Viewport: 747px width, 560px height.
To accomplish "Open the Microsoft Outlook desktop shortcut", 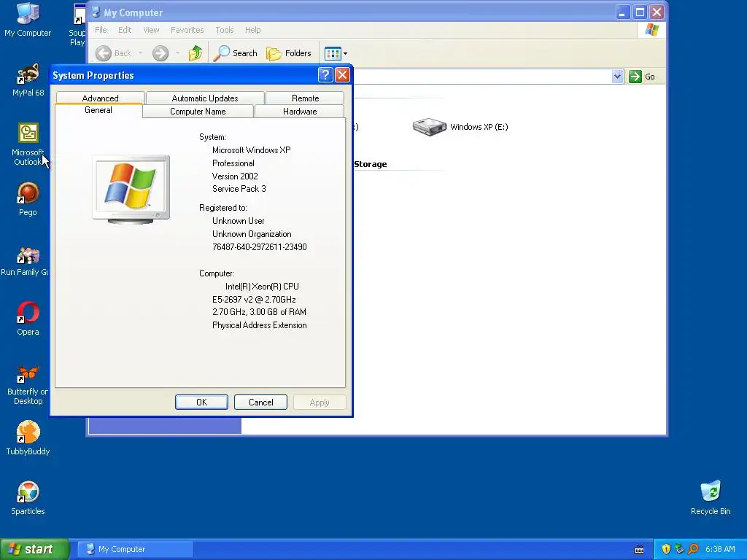I will pyautogui.click(x=28, y=145).
